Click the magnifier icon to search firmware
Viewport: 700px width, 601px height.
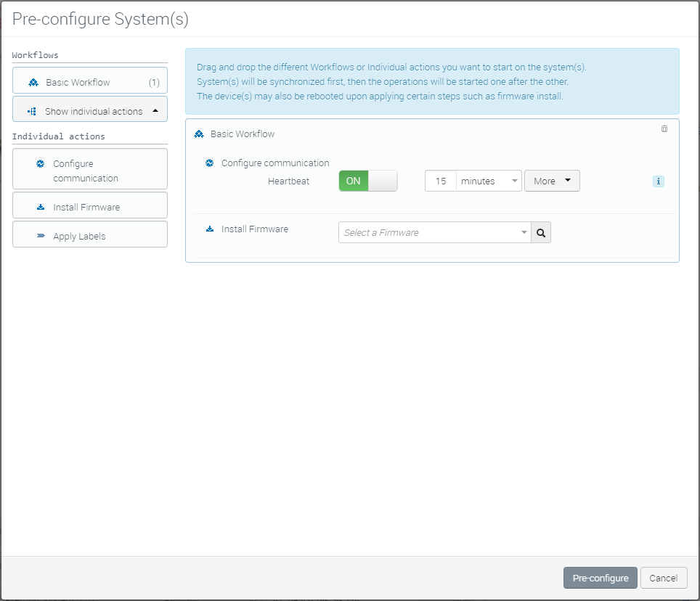tap(541, 233)
